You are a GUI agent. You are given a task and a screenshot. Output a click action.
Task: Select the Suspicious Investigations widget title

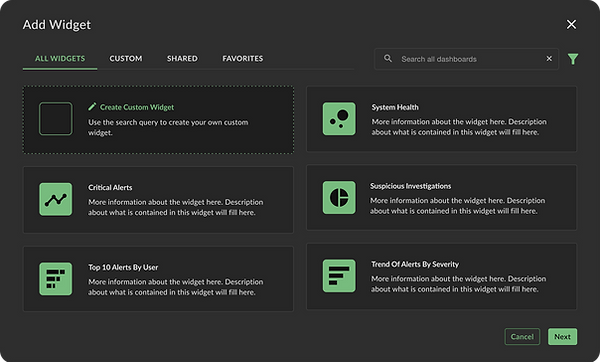tap(411, 186)
